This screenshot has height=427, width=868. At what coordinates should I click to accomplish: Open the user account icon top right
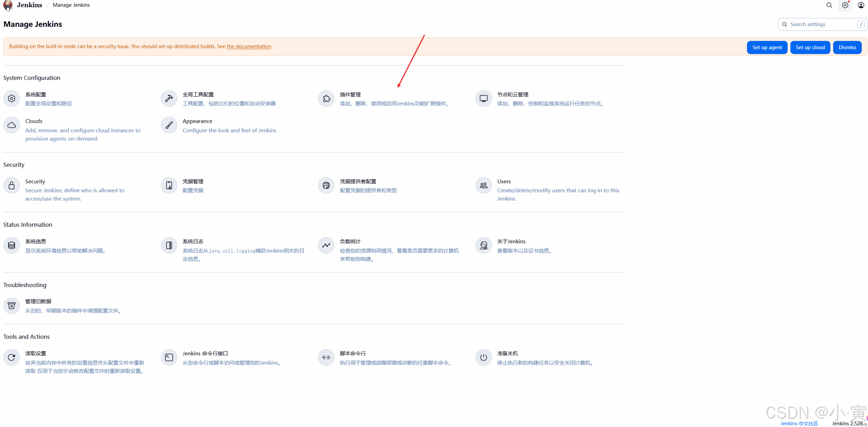pyautogui.click(x=861, y=5)
